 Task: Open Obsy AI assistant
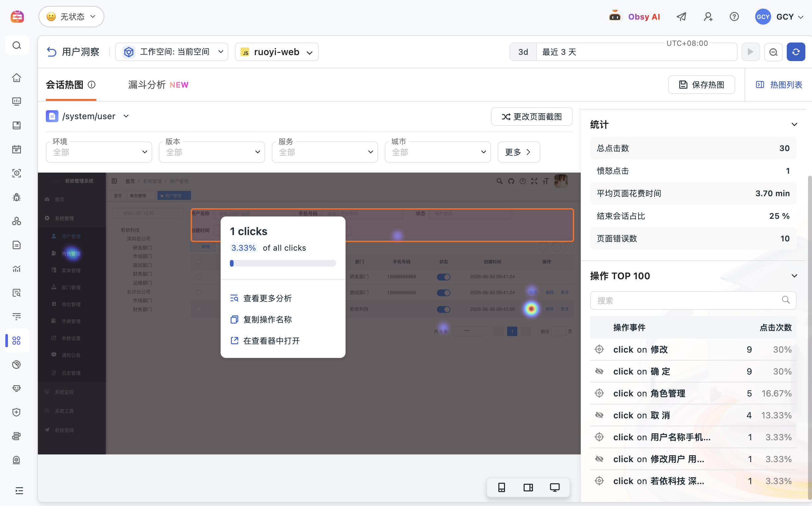click(634, 16)
